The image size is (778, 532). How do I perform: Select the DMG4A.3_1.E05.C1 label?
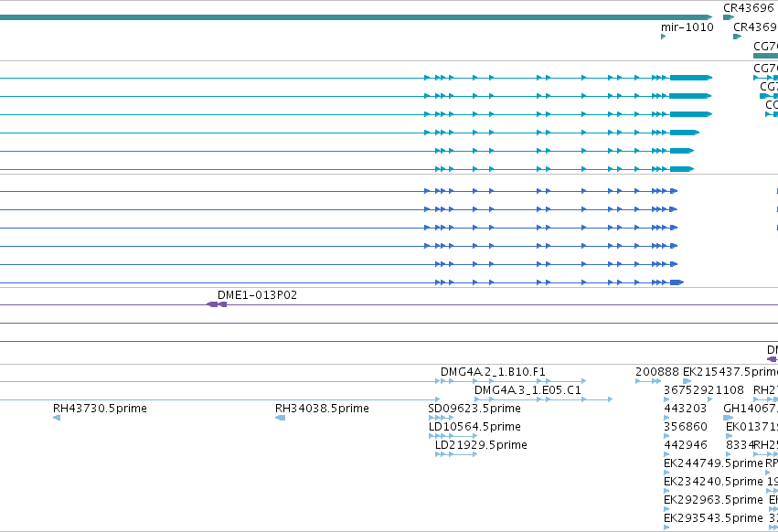pyautogui.click(x=528, y=390)
